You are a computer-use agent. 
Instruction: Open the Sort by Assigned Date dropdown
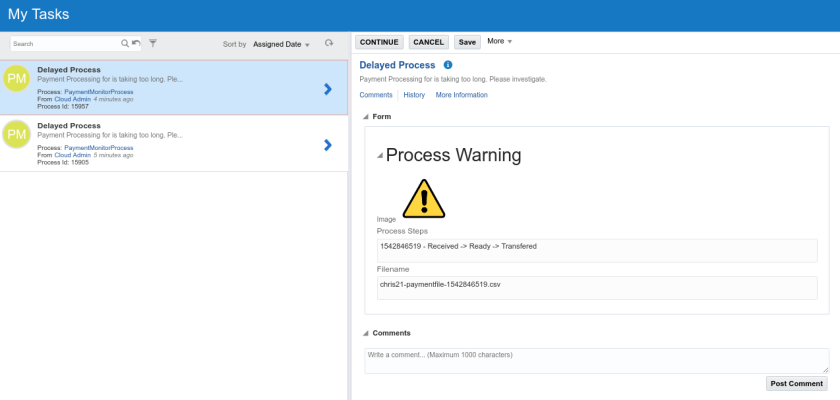coord(281,44)
